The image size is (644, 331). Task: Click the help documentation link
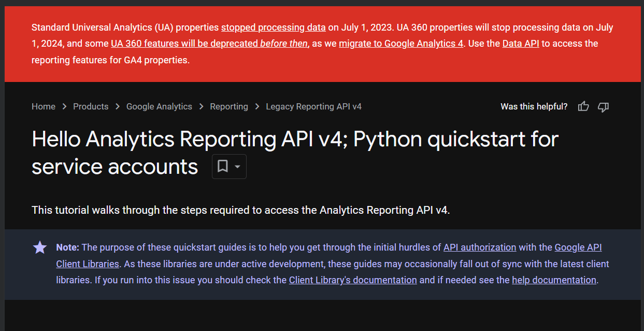click(554, 280)
